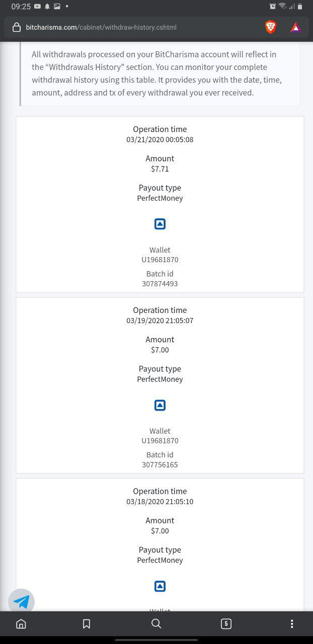Open the three-dot browser menu
Image resolution: width=313 pixels, height=644 pixels.
point(292,624)
